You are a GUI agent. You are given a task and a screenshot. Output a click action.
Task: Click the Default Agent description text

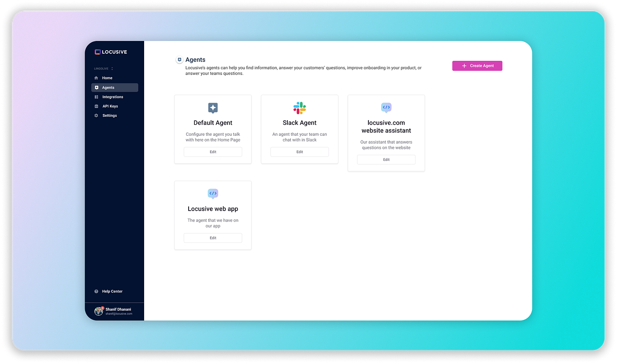click(213, 137)
